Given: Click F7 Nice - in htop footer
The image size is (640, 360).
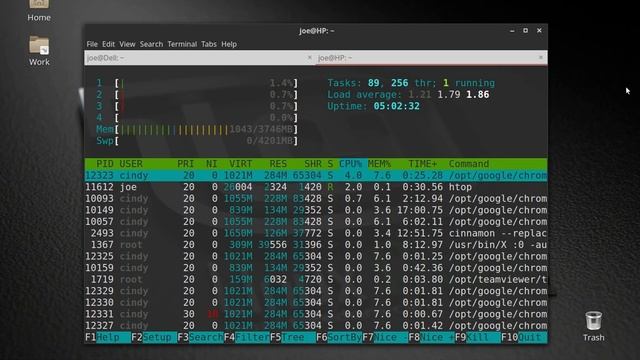Looking at the screenshot, I should [385, 338].
